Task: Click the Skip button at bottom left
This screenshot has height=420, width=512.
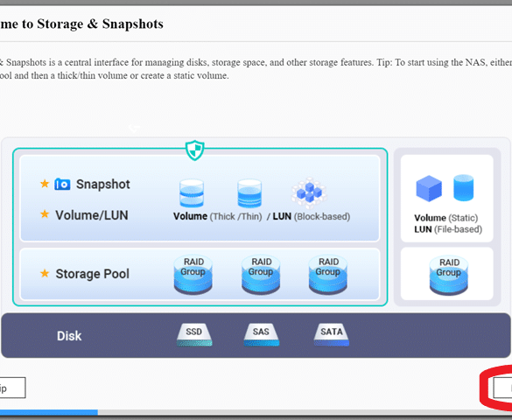Action: click(12, 388)
